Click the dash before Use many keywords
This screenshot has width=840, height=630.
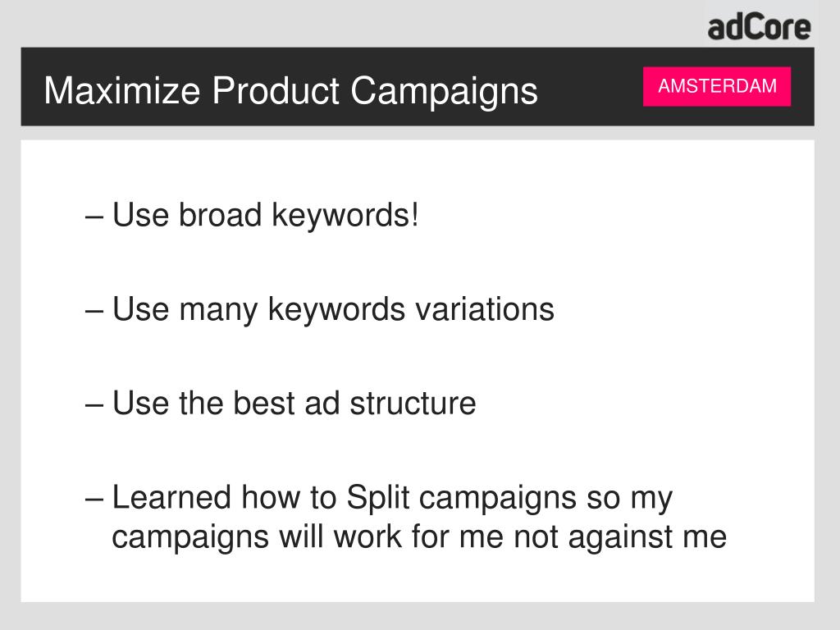tap(94, 311)
